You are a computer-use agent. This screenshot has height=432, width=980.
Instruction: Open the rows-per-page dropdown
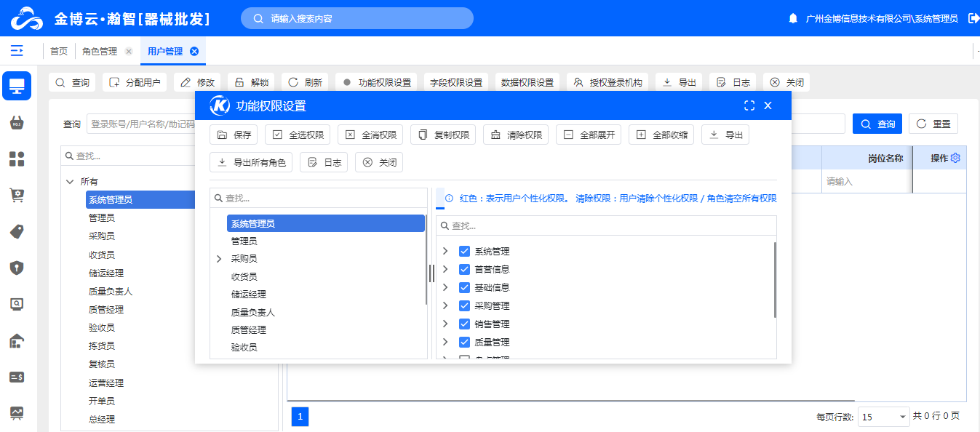(884, 417)
